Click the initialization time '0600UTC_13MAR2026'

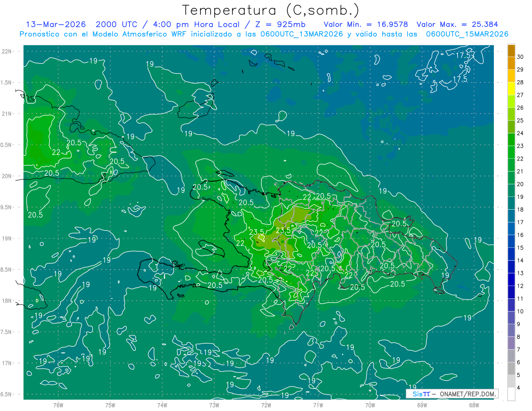click(301, 34)
